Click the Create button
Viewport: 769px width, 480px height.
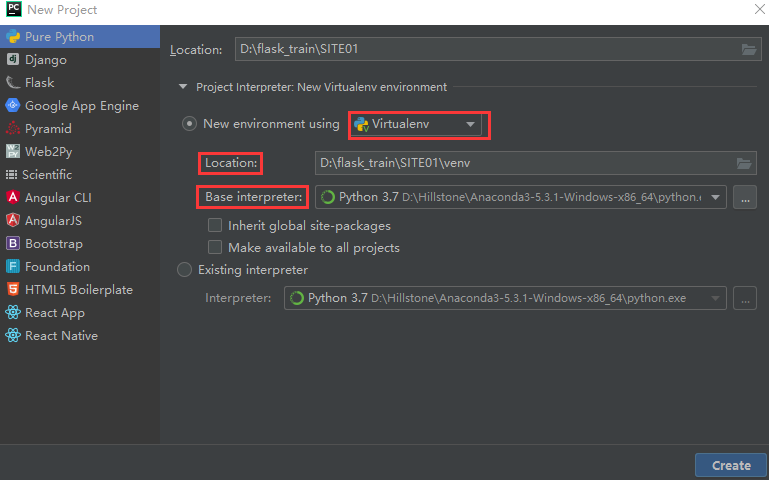[x=731, y=465]
